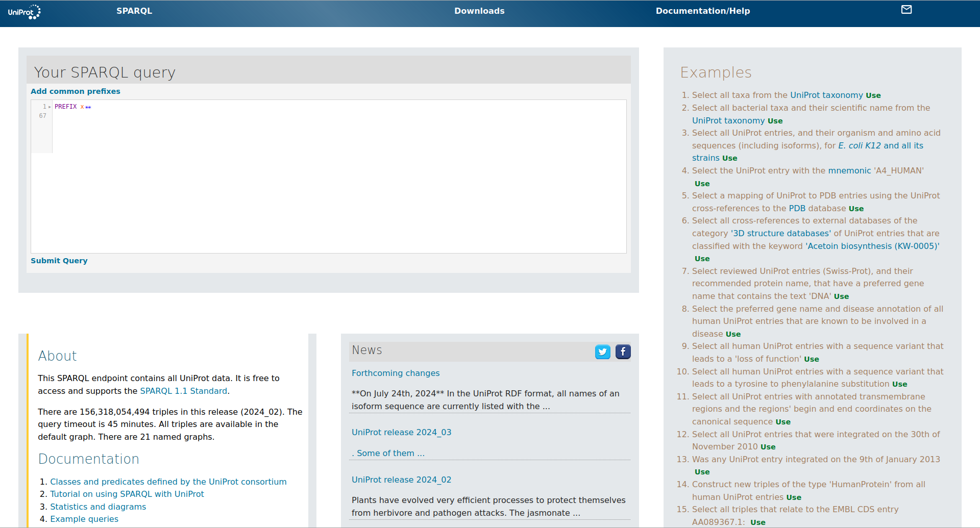
Task: Click the Submit Query button
Action: pos(59,261)
